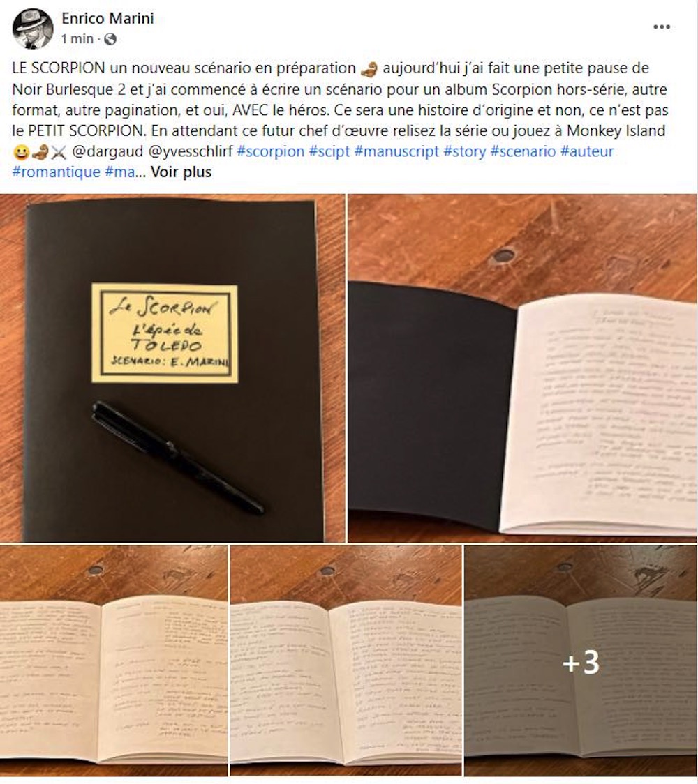Click the scorpion emoji after 'préparation'
The width and height of the screenshot is (698, 784).
(x=369, y=69)
